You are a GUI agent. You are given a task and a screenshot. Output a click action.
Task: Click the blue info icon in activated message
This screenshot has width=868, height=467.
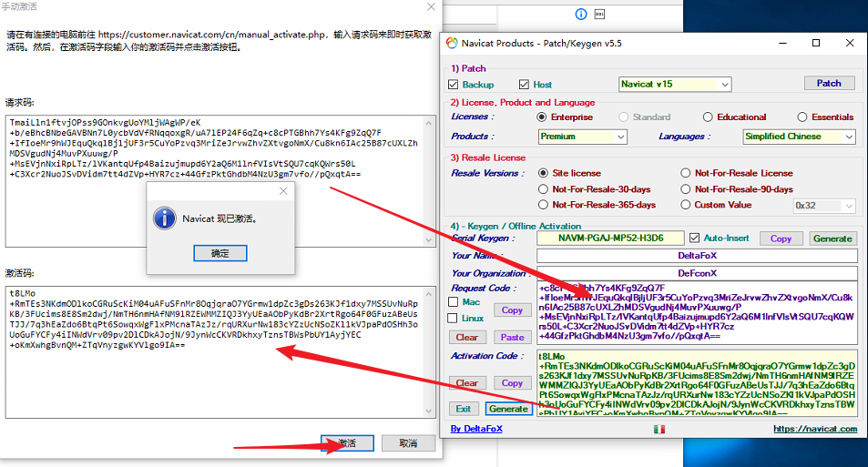tap(165, 218)
